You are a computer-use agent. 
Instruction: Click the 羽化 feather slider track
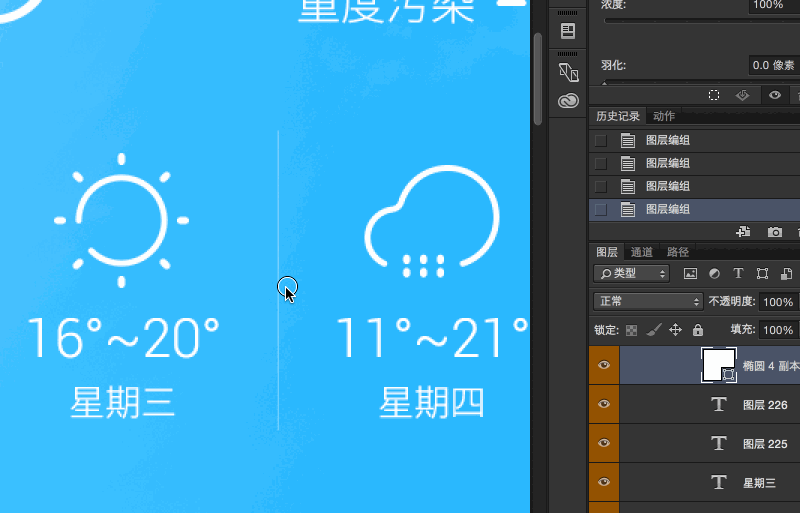click(702, 82)
